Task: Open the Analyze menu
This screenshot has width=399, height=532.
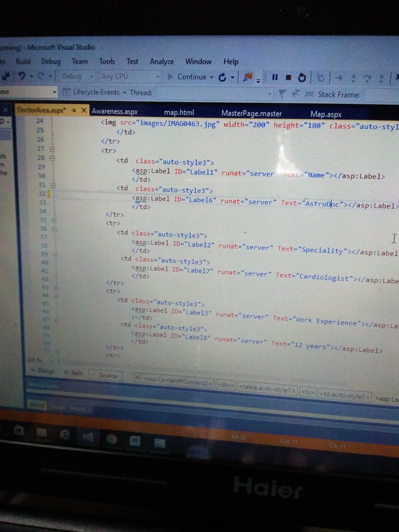Action: pyautogui.click(x=162, y=61)
